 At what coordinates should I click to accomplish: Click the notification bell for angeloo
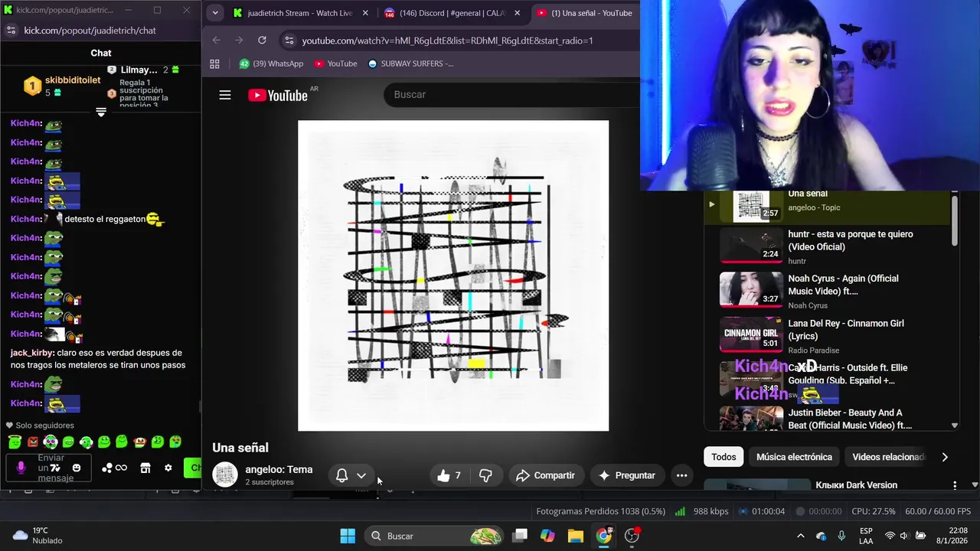pos(342,475)
